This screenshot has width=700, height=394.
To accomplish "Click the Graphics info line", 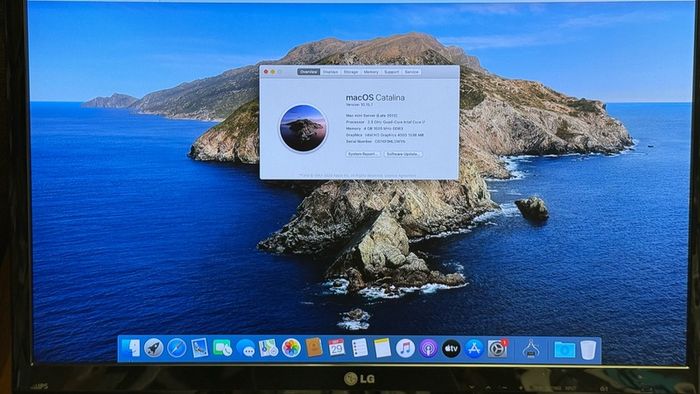I will click(385, 135).
